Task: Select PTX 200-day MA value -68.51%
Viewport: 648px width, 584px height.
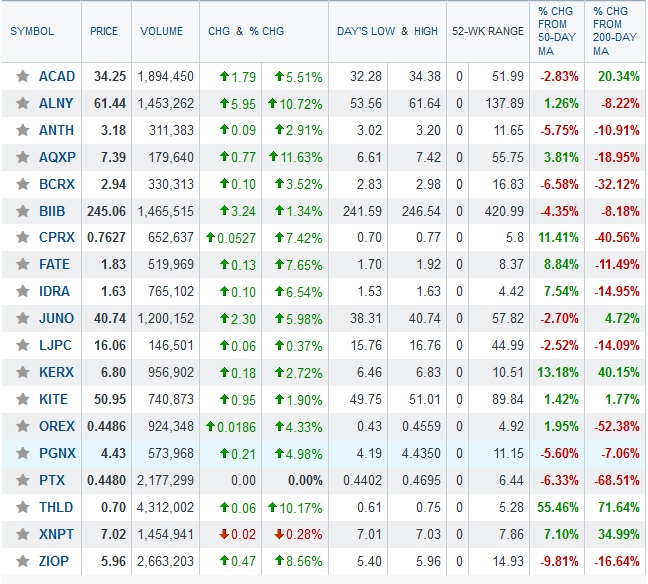Action: [617, 481]
